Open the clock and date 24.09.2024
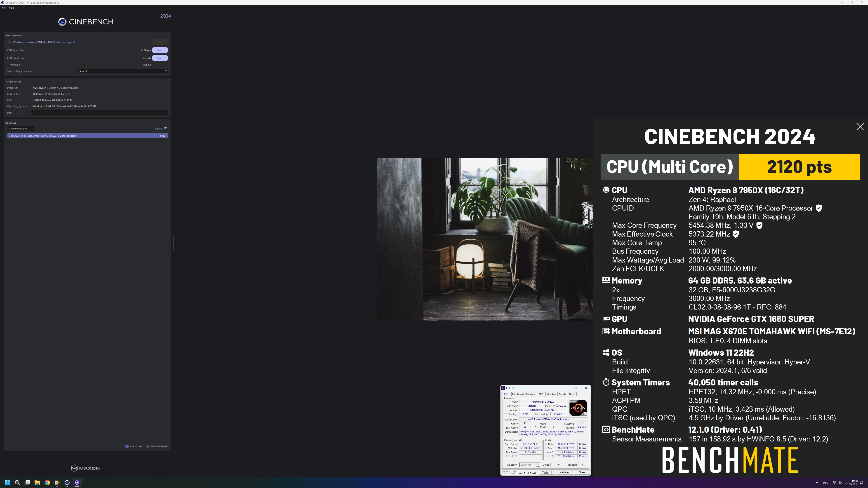Screen dimensions: 868x488 (x=851, y=483)
